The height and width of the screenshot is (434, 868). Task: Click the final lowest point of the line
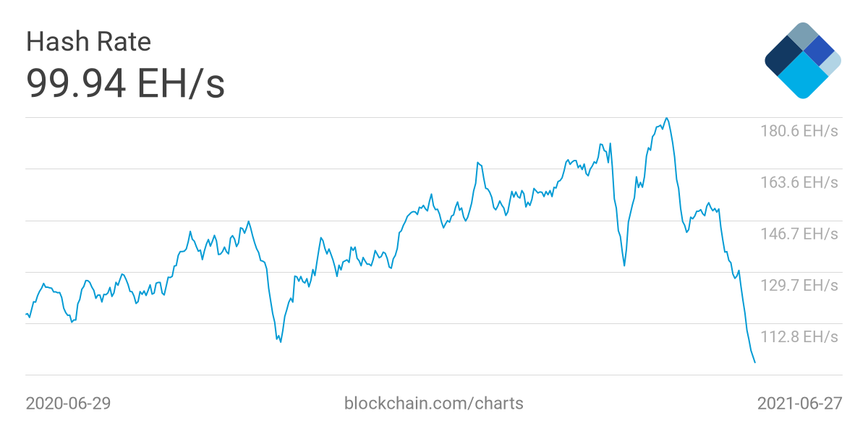pos(755,362)
